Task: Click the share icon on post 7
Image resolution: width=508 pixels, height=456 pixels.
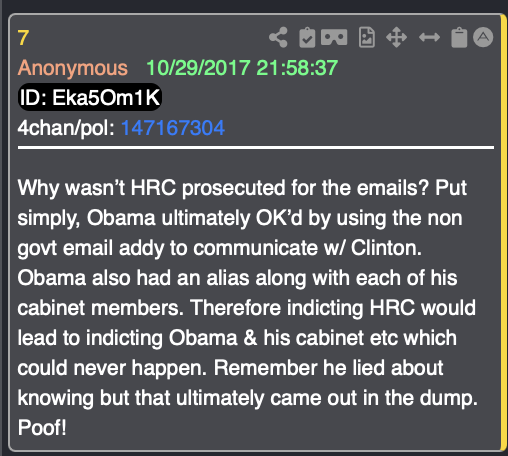Action: [x=278, y=37]
